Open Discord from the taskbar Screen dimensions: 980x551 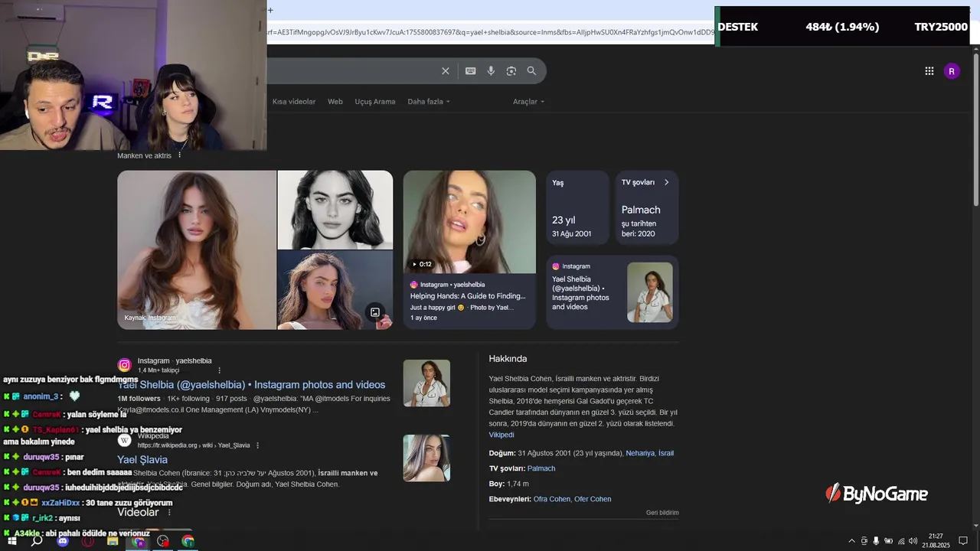click(x=63, y=541)
